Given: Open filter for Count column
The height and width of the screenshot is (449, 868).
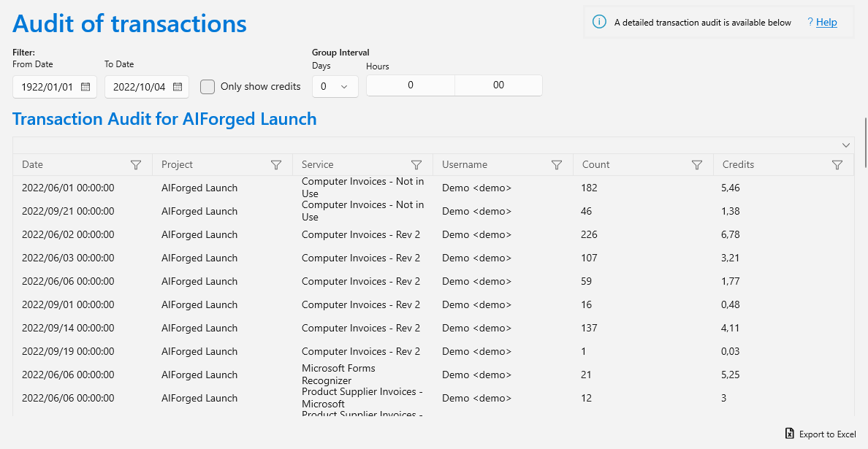Looking at the screenshot, I should (698, 165).
